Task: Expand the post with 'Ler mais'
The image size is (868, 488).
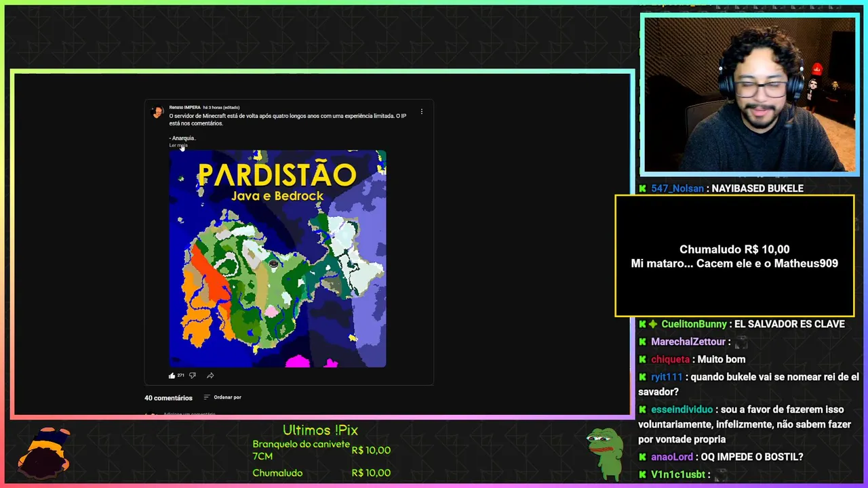Action: (178, 145)
